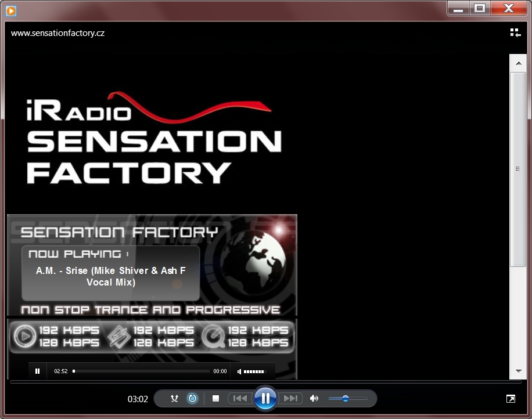Image resolution: width=532 pixels, height=419 pixels.
Task: Toggle repeat mode in player controls
Action: (192, 398)
